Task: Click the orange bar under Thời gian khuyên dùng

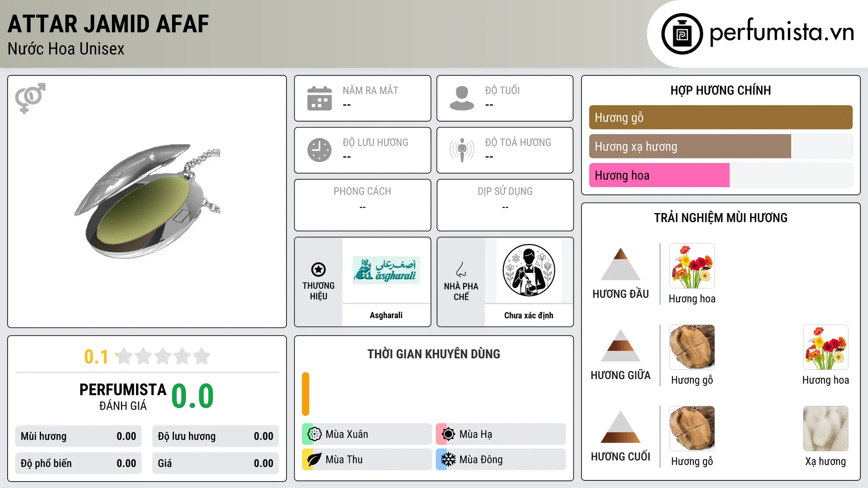Action: (x=306, y=394)
